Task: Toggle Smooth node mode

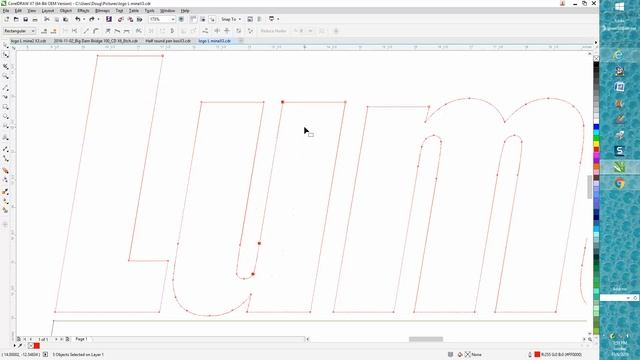Action: click(x=117, y=31)
